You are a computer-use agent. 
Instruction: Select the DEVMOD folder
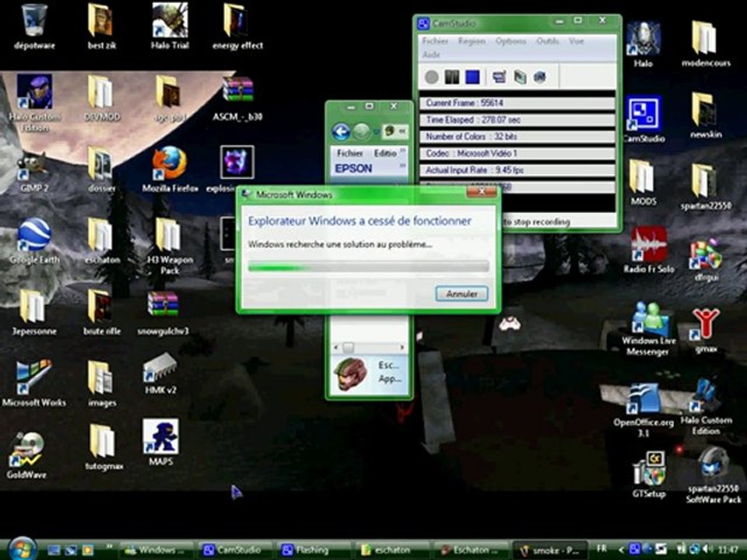coord(101,98)
